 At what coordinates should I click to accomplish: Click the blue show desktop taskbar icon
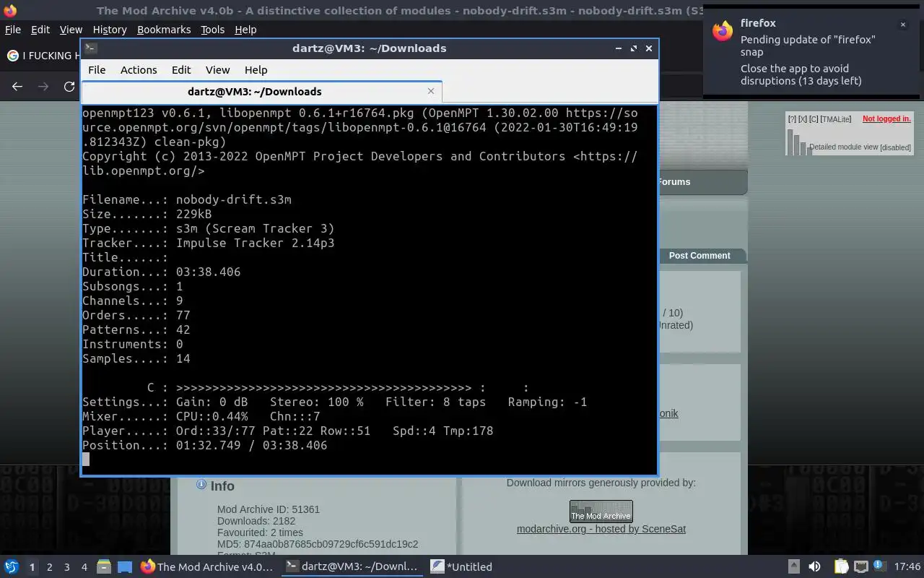125,567
